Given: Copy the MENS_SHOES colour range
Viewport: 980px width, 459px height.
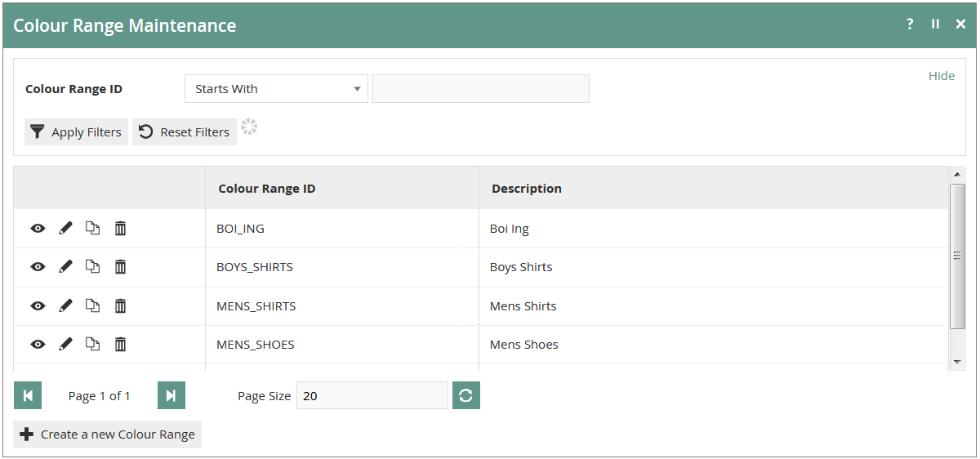Looking at the screenshot, I should click(93, 345).
